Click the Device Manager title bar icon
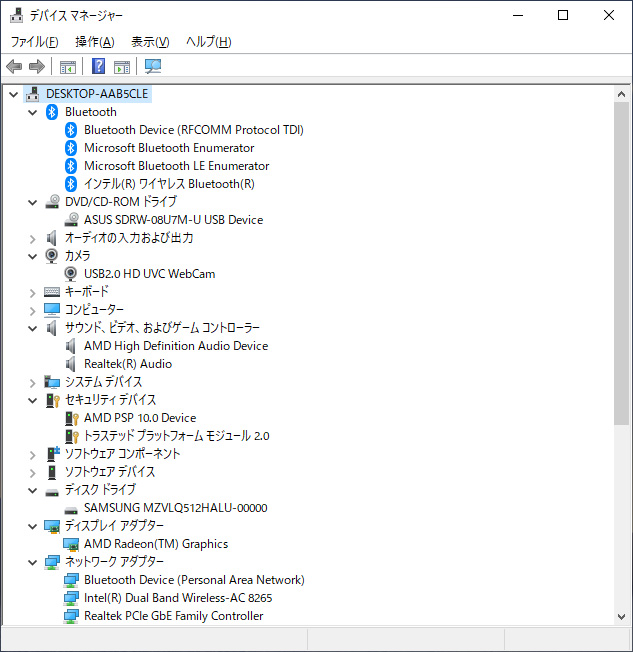Viewport: 633px width, 652px height. click(x=17, y=15)
